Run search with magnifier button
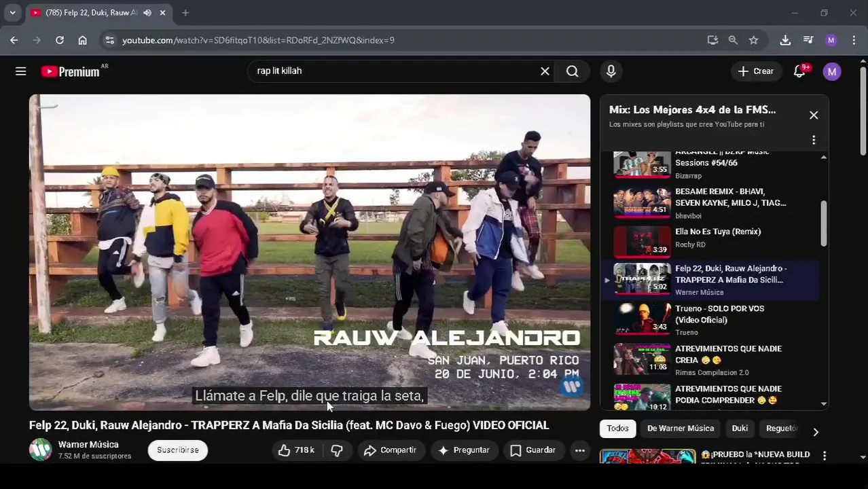868x489 pixels. click(573, 71)
